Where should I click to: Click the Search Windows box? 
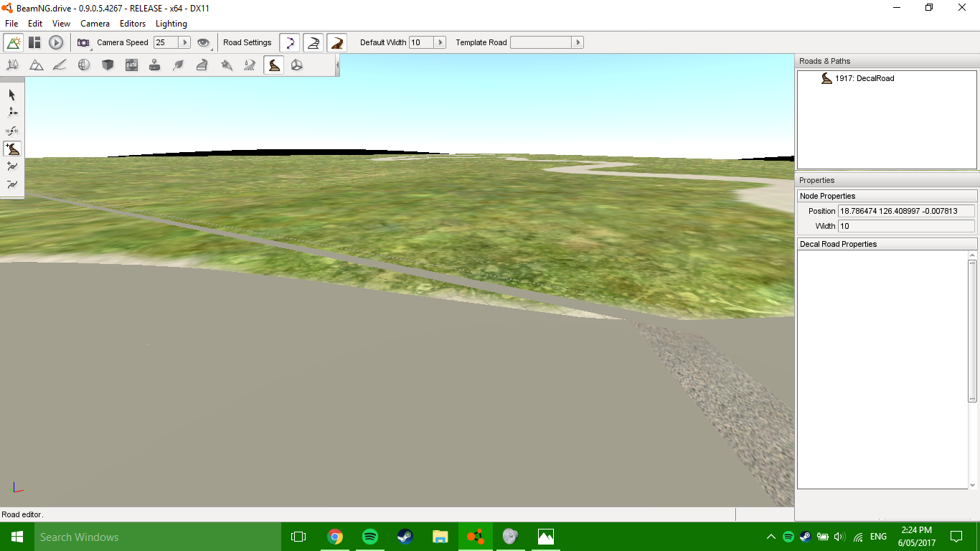click(x=158, y=537)
